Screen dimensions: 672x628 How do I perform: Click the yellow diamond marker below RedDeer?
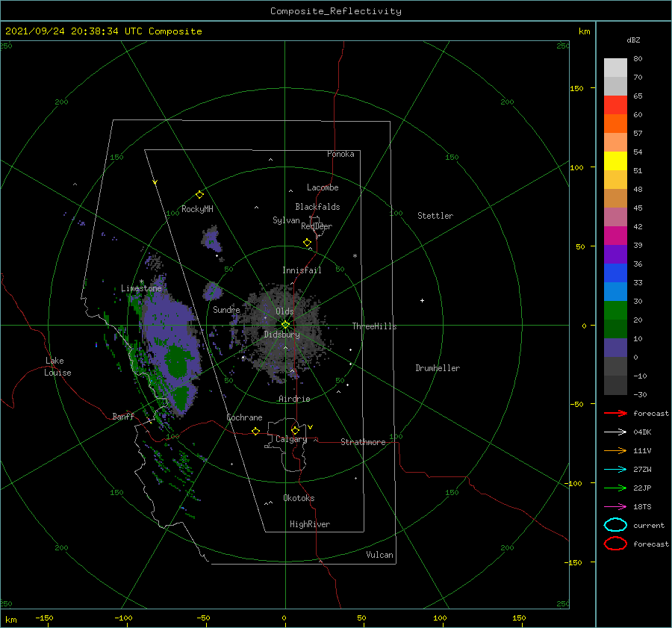point(307,243)
